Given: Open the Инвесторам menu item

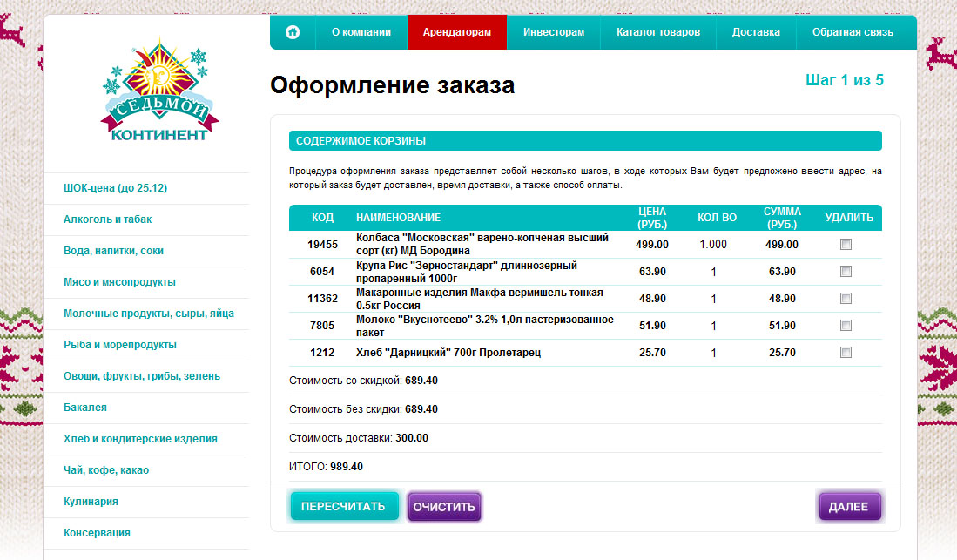Looking at the screenshot, I should (554, 31).
